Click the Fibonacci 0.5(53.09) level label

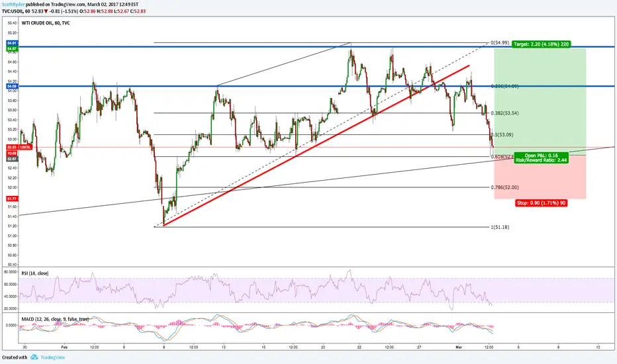tap(502, 134)
